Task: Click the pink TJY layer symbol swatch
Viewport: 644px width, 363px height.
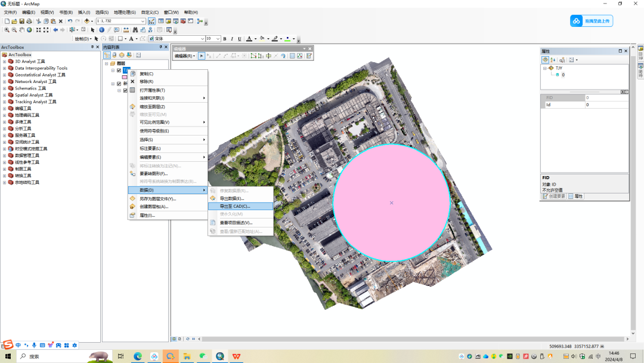Action: coord(125,77)
